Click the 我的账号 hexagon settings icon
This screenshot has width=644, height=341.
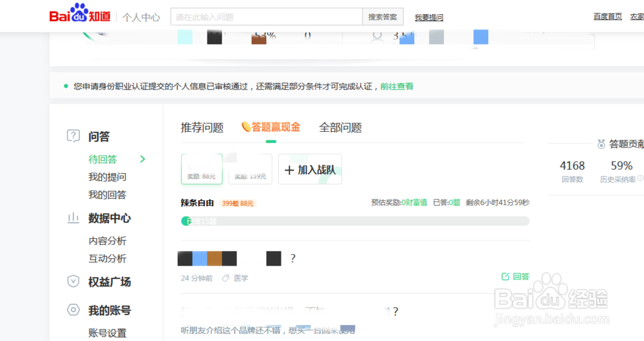73,310
